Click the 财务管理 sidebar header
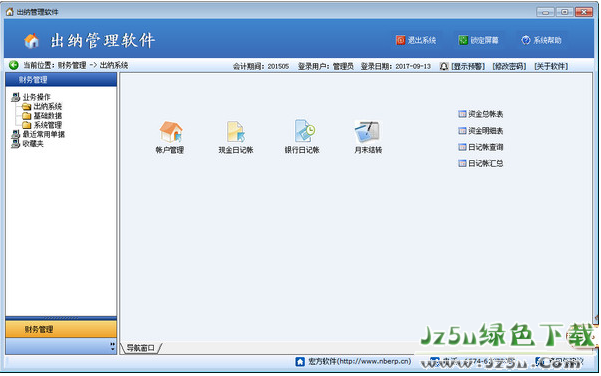 coord(61,80)
